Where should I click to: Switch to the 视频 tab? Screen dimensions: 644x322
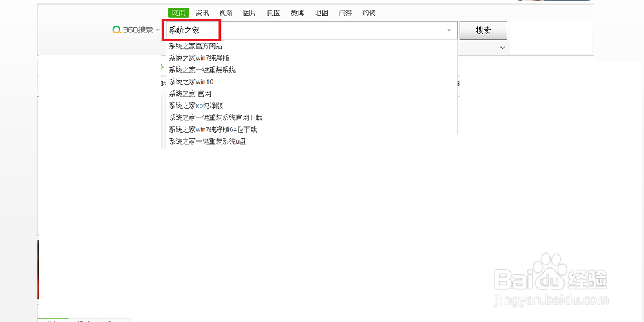point(226,13)
